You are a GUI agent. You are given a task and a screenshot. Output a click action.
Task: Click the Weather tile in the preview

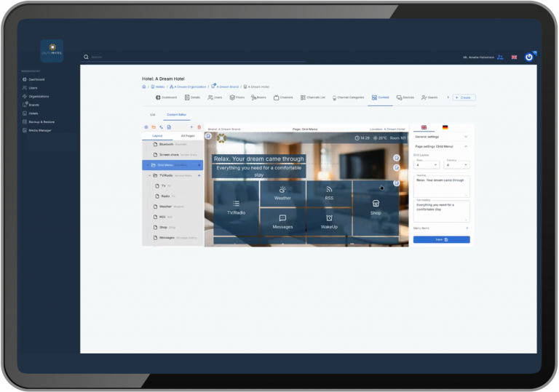click(x=282, y=193)
